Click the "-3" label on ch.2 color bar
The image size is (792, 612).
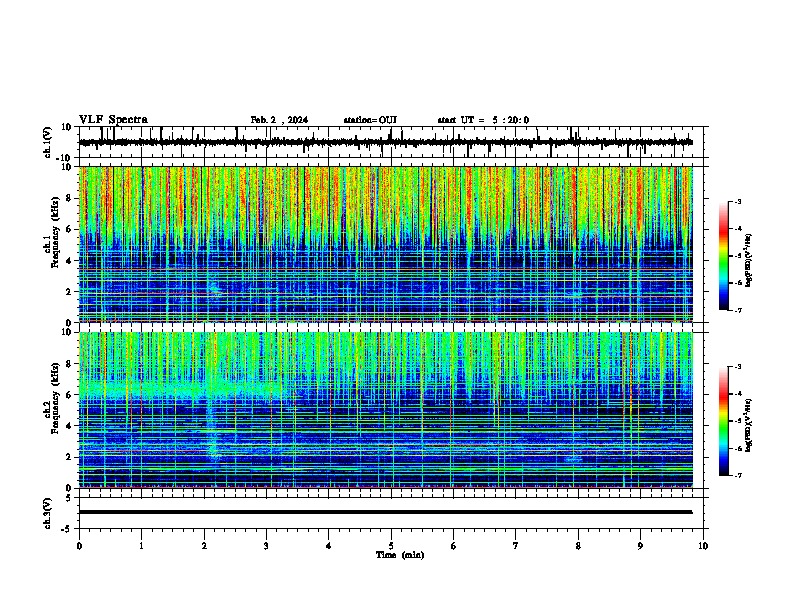737,367
